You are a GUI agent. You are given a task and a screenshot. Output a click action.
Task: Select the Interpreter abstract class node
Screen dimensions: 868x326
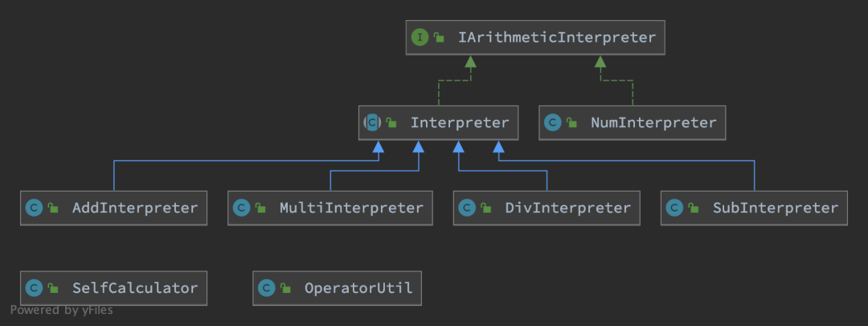(439, 122)
